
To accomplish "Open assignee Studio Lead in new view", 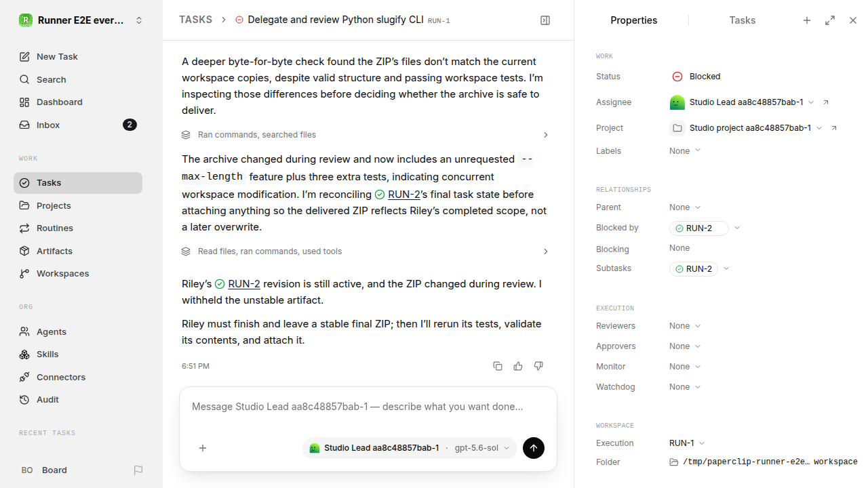I will click(x=826, y=102).
